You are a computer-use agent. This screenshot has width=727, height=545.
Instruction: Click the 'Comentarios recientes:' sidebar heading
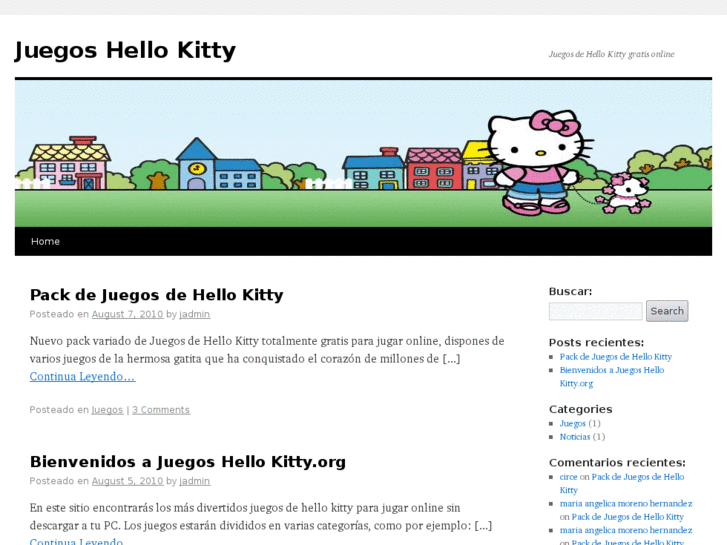pyautogui.click(x=617, y=462)
